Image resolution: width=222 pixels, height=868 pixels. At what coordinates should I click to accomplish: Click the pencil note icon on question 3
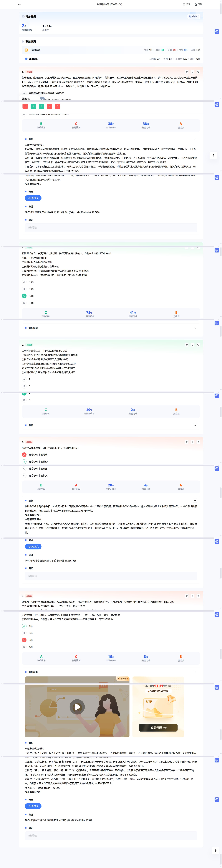click(x=192, y=345)
